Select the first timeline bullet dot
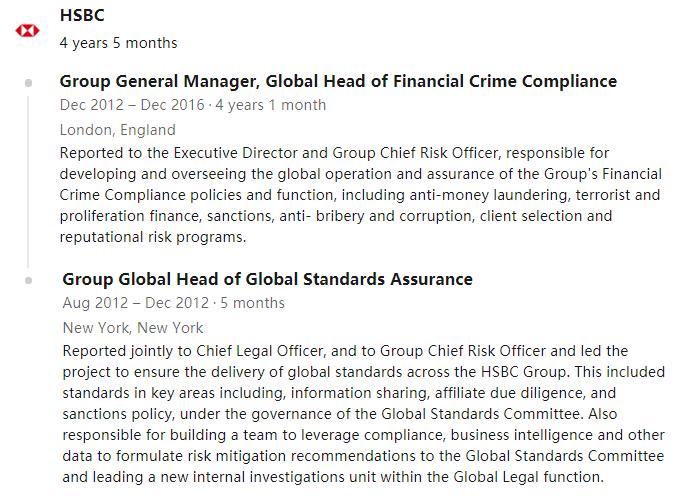 (29, 83)
